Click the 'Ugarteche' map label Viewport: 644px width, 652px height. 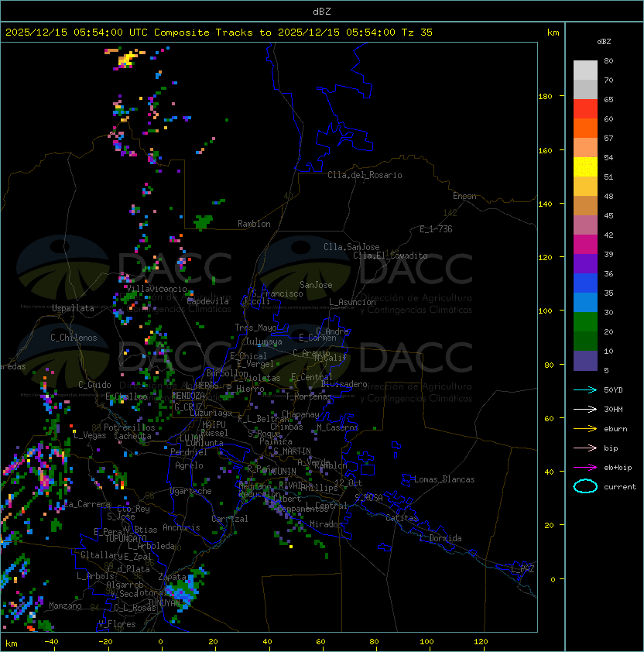click(191, 491)
